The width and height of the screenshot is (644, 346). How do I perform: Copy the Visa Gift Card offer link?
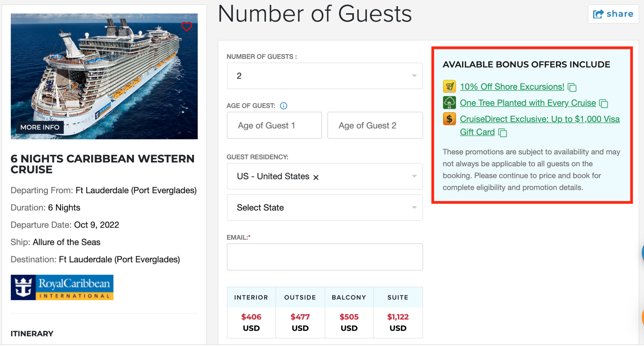(x=502, y=133)
